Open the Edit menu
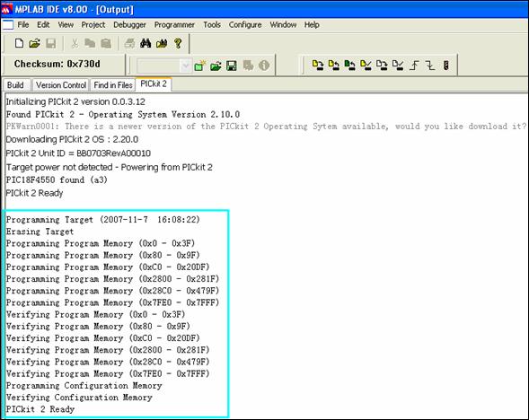The height and width of the screenshot is (420, 529). click(43, 24)
